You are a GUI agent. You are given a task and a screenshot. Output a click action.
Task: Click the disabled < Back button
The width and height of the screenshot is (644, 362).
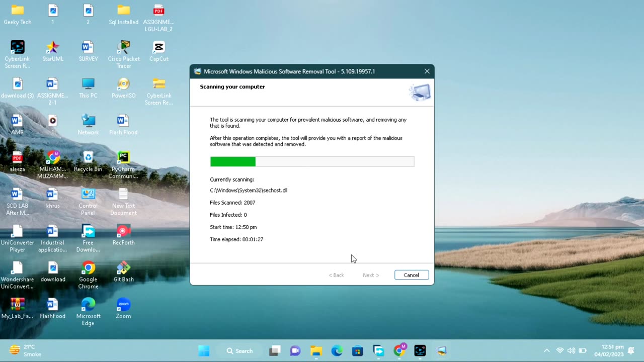click(336, 275)
